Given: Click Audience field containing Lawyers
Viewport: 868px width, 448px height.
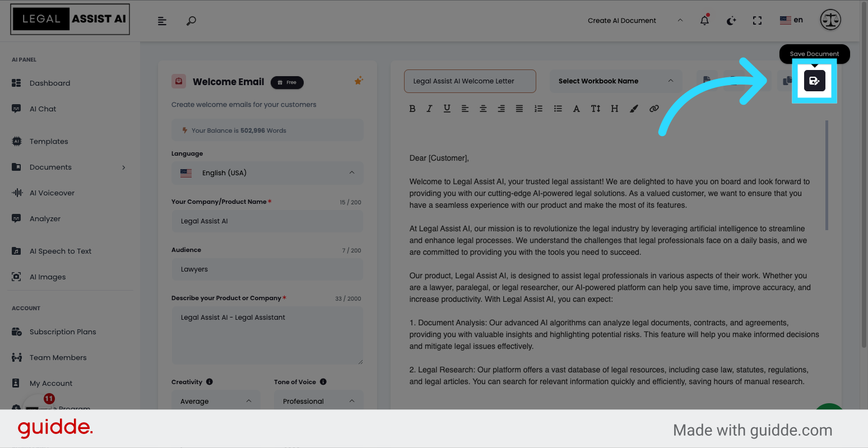Looking at the screenshot, I should point(267,269).
